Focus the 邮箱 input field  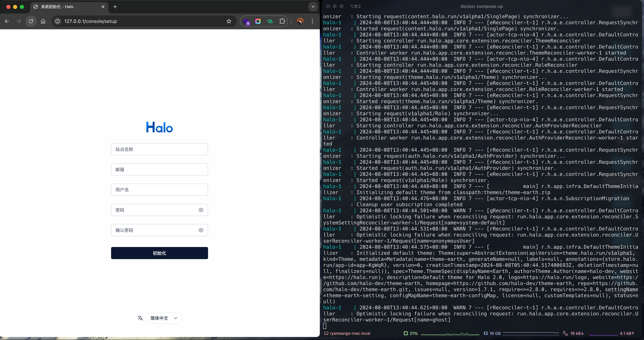(159, 170)
